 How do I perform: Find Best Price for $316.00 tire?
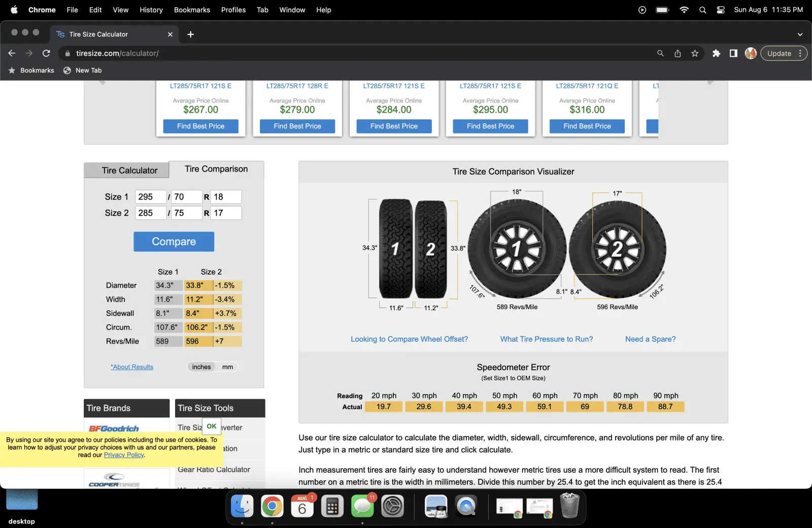587,126
